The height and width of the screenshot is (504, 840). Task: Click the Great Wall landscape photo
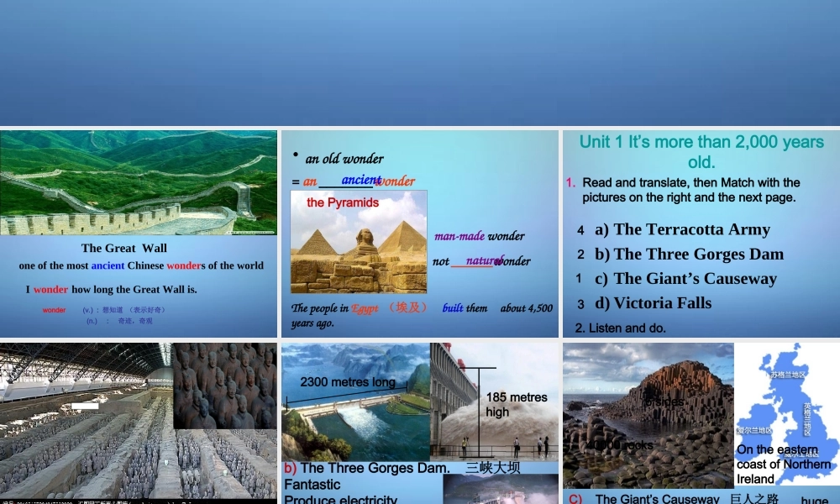coord(139,182)
